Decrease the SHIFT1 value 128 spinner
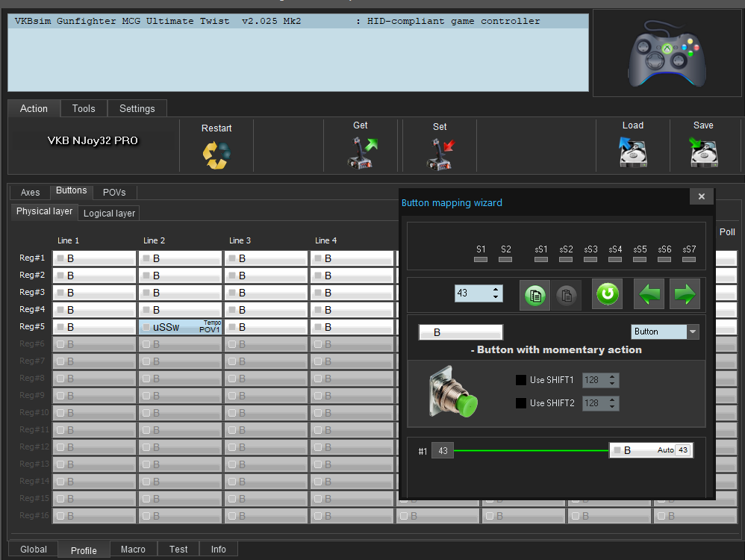The width and height of the screenshot is (745, 560). pos(613,384)
